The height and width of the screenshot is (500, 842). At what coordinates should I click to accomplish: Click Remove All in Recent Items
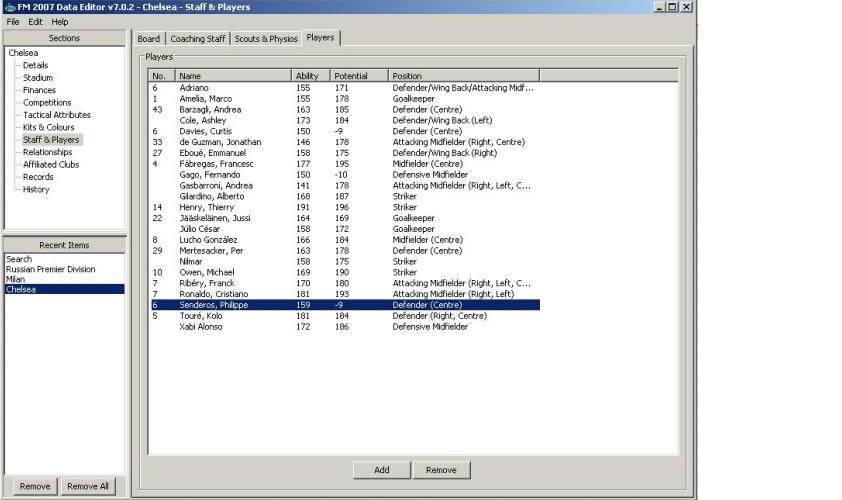click(x=88, y=486)
